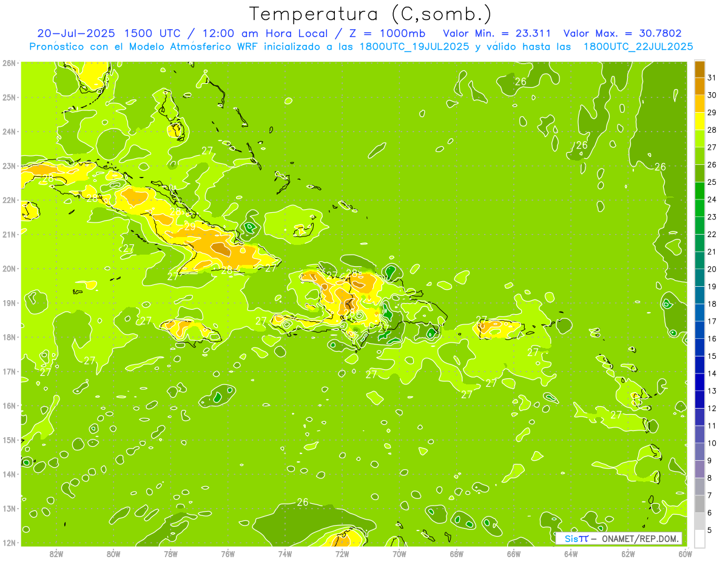Image resolution: width=728 pixels, height=562 pixels.
Task: Click the 19N latitude axis label
Action: tap(9, 303)
